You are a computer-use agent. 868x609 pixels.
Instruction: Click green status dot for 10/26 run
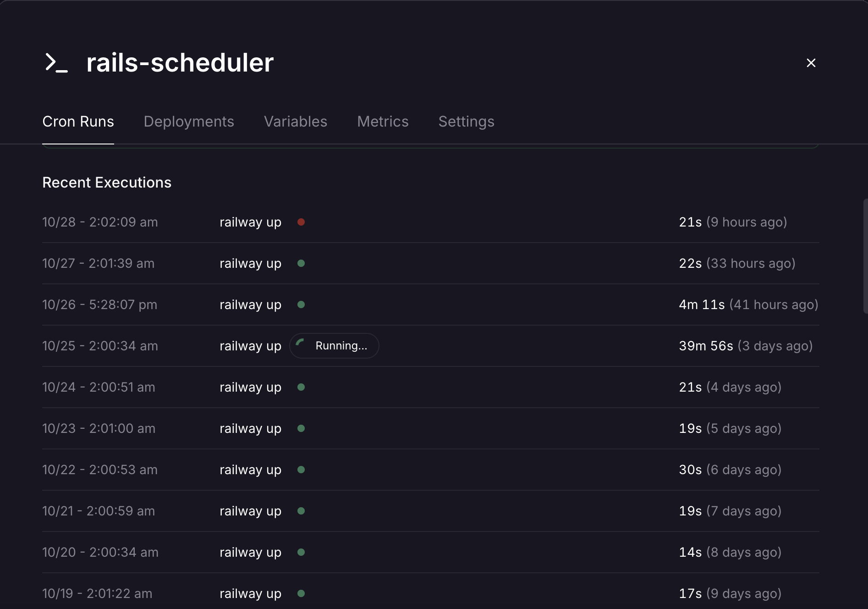click(x=301, y=305)
